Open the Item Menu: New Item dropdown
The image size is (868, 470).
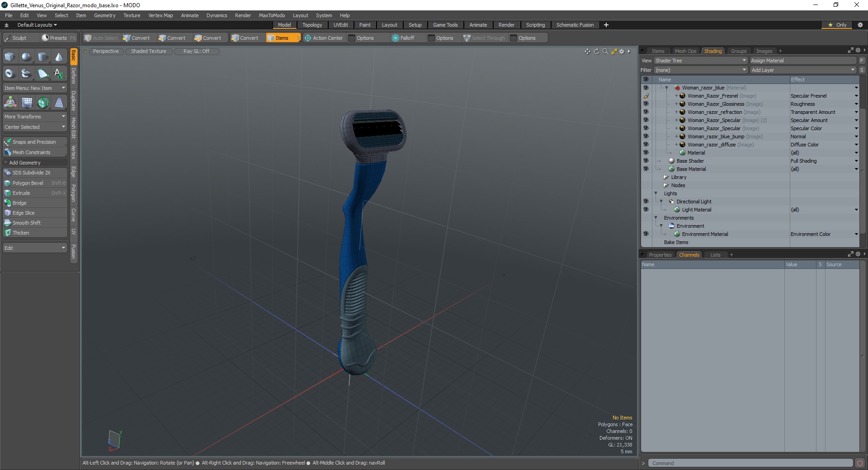(x=35, y=88)
